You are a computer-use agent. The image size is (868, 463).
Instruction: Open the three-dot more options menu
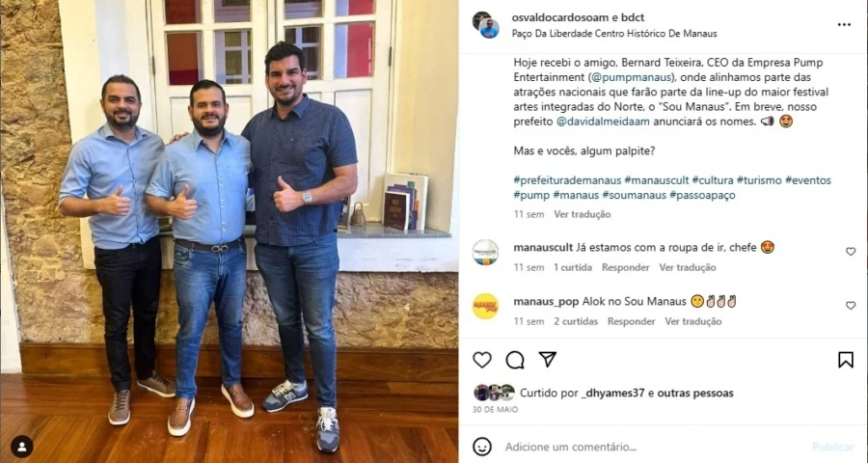coord(844,25)
